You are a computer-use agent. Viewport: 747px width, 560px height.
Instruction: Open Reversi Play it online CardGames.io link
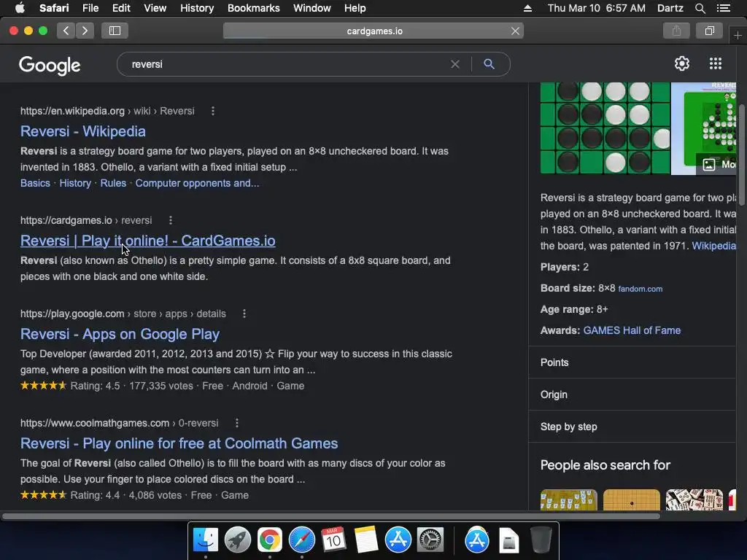pos(147,241)
